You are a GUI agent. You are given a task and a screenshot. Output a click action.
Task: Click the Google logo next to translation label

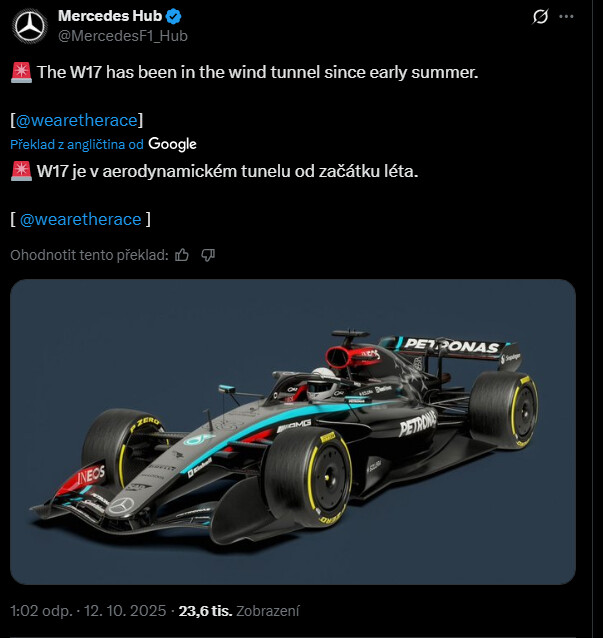click(172, 144)
